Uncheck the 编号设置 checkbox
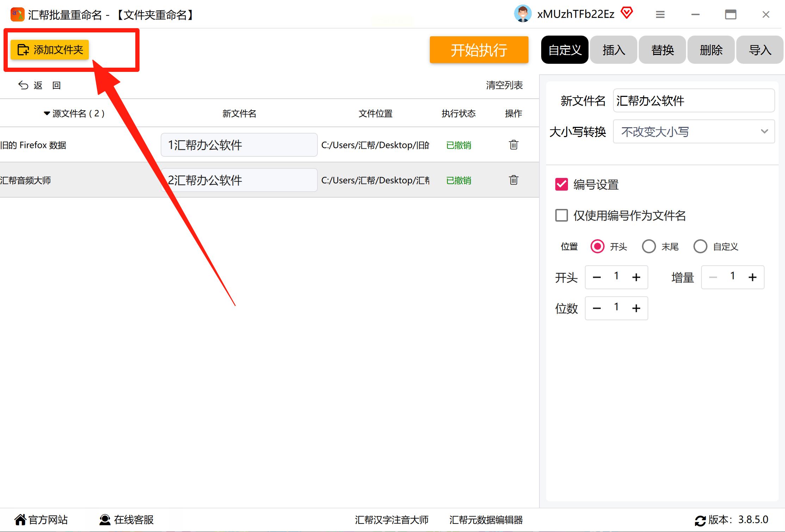The width and height of the screenshot is (785, 532). coord(561,184)
